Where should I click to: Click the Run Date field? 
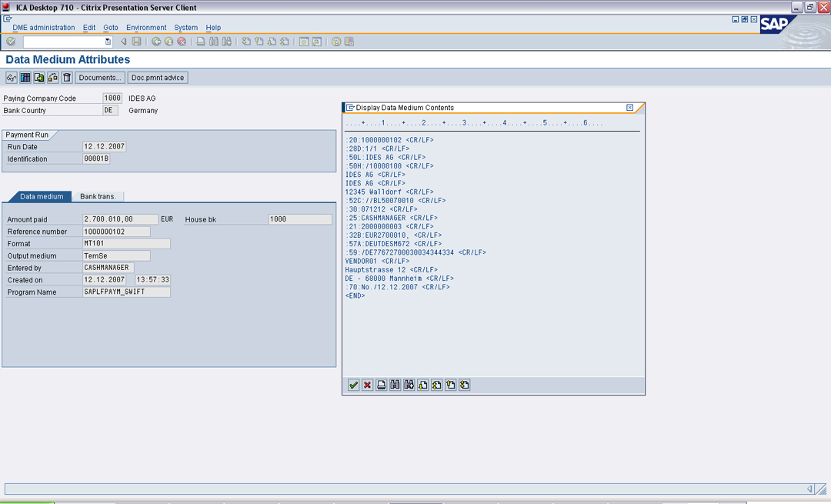point(105,146)
